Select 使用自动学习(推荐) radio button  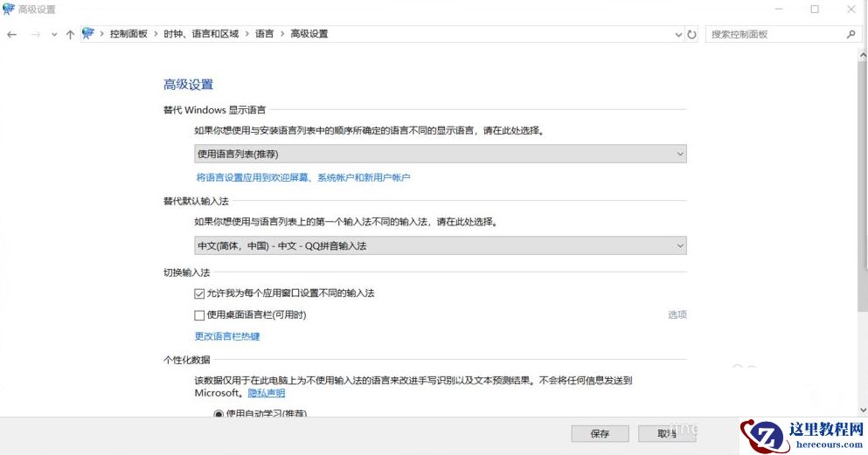[x=219, y=414]
